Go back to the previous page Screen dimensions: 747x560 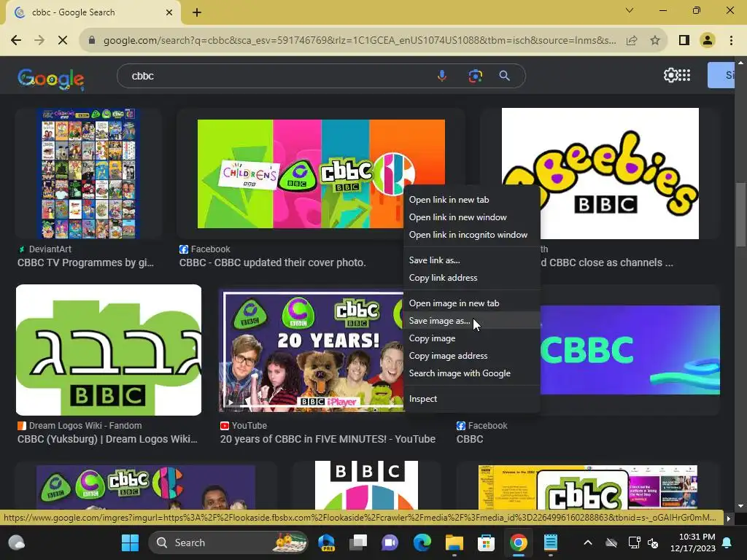click(x=16, y=41)
